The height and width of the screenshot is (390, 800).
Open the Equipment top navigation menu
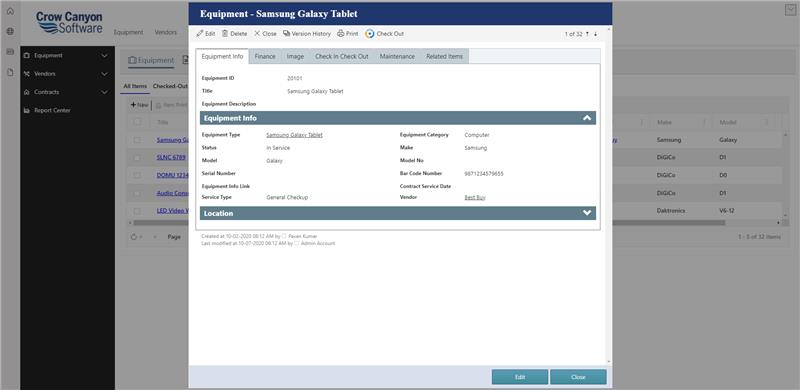point(129,32)
